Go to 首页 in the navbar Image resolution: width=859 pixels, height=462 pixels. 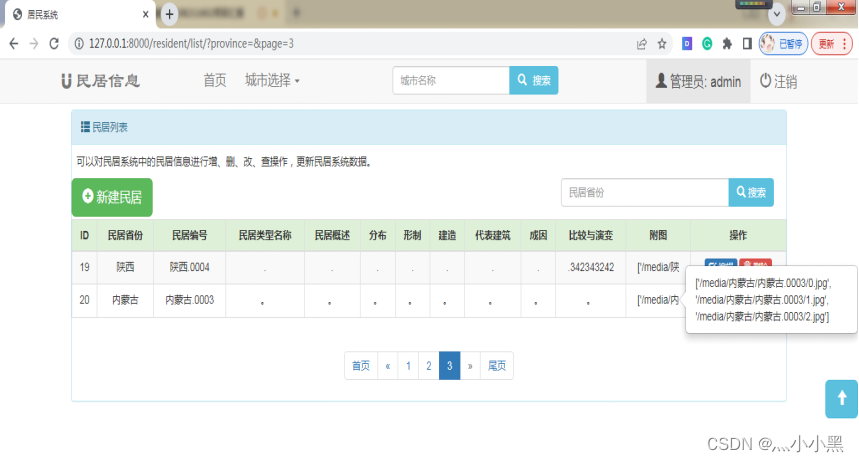coord(215,81)
